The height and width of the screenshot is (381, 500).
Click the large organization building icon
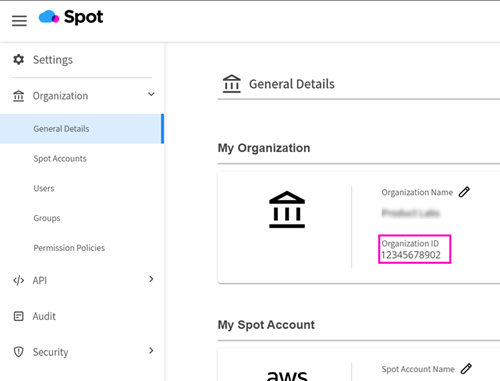(x=287, y=210)
